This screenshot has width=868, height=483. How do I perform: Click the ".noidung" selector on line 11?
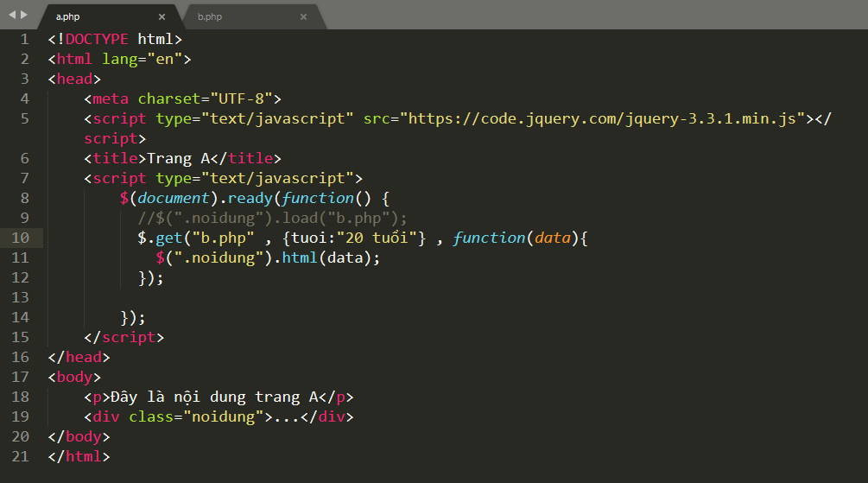pos(219,258)
